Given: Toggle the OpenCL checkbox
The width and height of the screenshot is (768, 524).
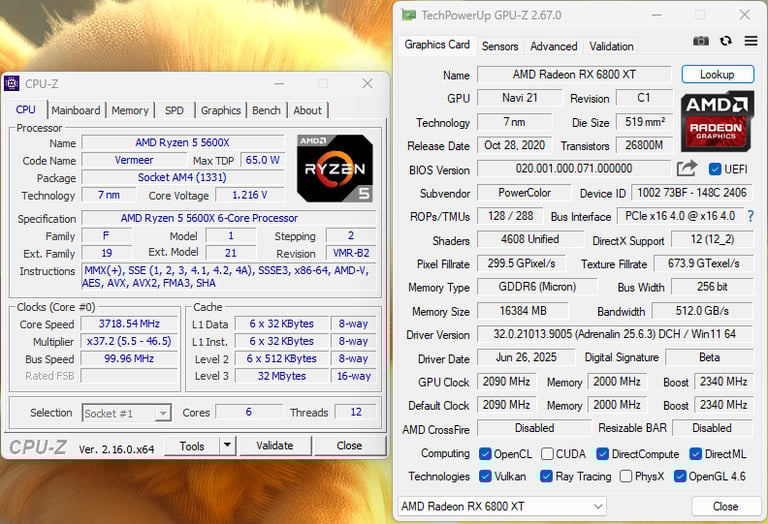Looking at the screenshot, I should tap(485, 454).
